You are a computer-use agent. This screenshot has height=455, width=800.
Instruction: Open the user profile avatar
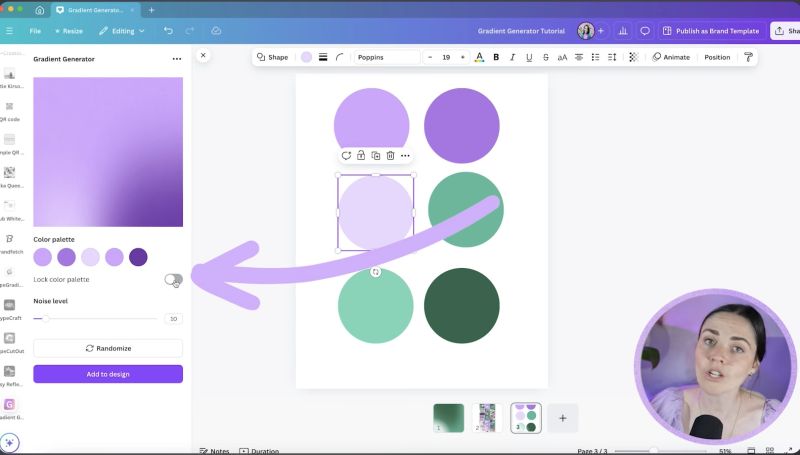click(585, 31)
